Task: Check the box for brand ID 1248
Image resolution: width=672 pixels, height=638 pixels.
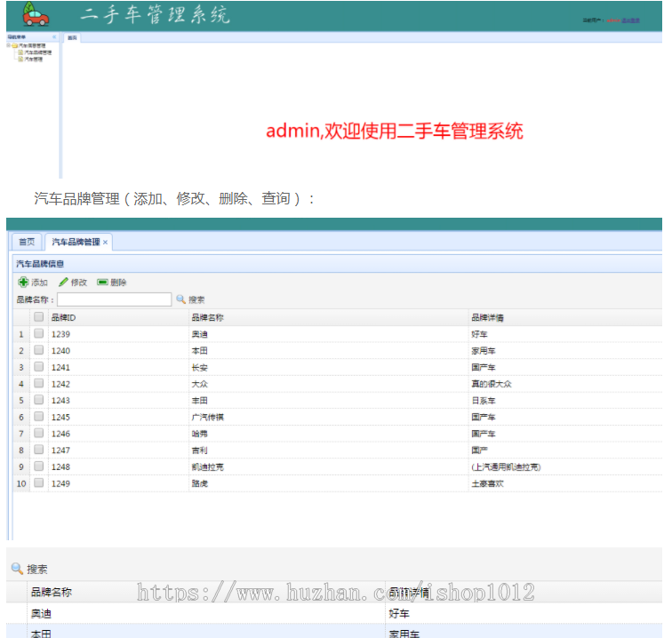Action: point(38,467)
